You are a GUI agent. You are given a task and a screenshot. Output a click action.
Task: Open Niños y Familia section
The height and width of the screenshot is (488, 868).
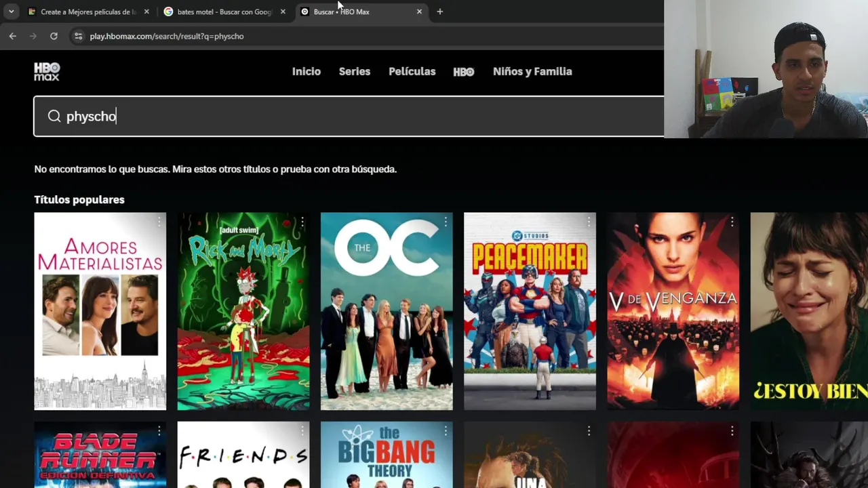click(x=532, y=71)
